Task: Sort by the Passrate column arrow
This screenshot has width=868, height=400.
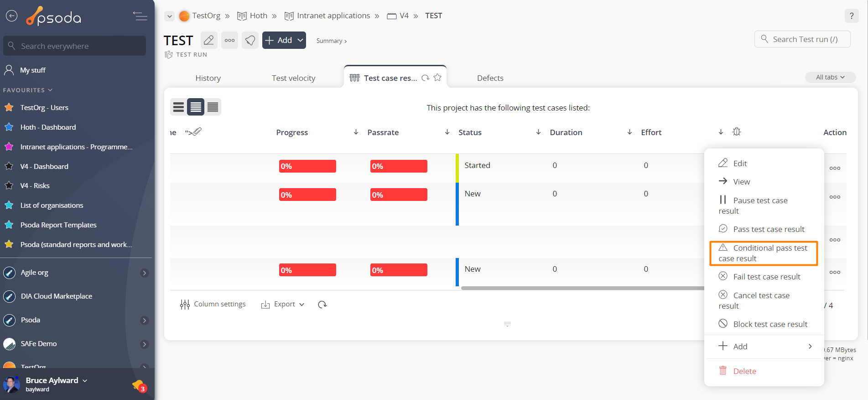Action: coord(447,132)
